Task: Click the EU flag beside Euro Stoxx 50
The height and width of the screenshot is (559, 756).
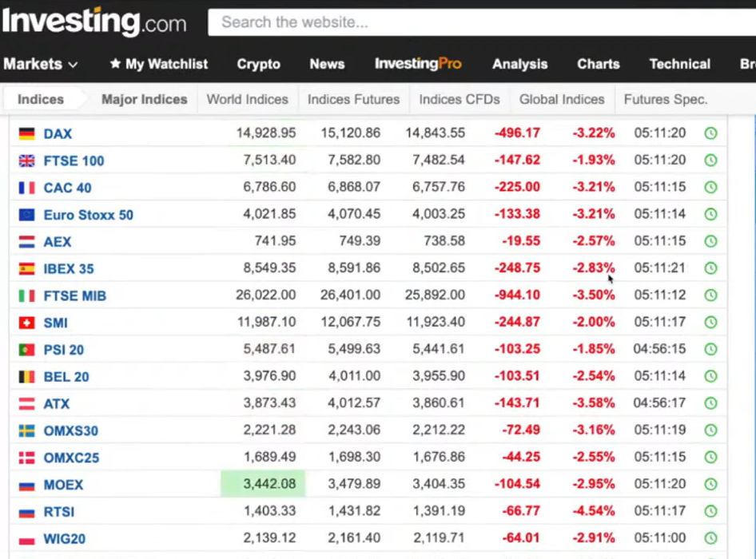Action: pyautogui.click(x=27, y=215)
